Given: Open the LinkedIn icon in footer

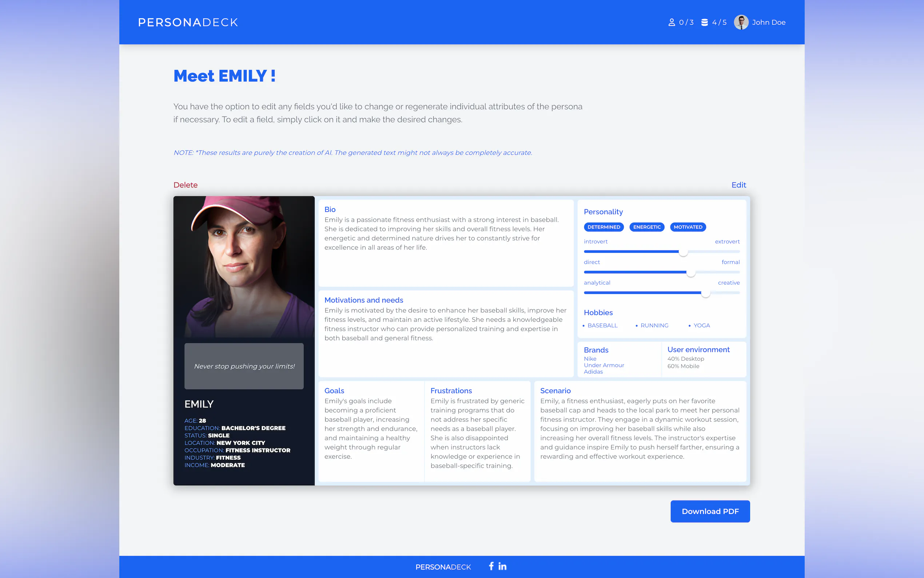Looking at the screenshot, I should 502,566.
